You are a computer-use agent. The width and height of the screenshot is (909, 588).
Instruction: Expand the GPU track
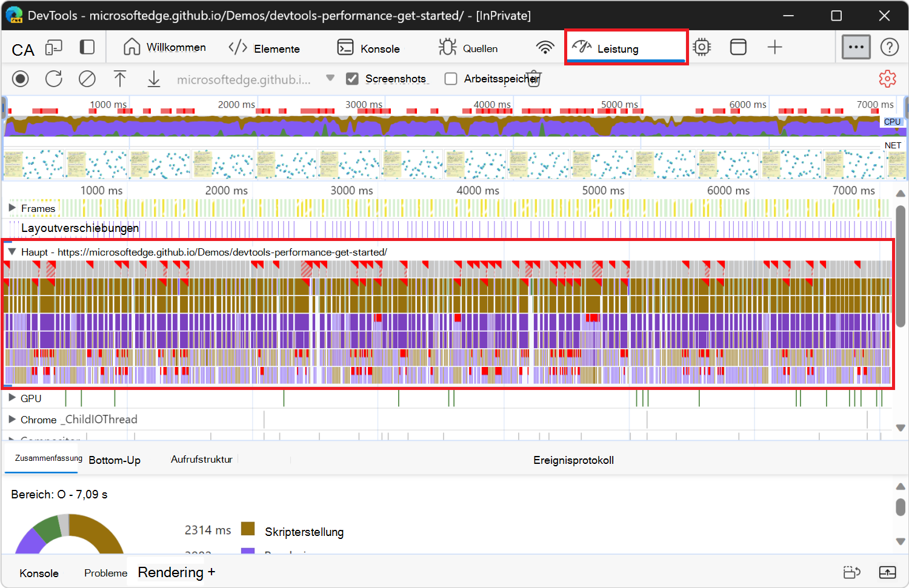coord(12,398)
